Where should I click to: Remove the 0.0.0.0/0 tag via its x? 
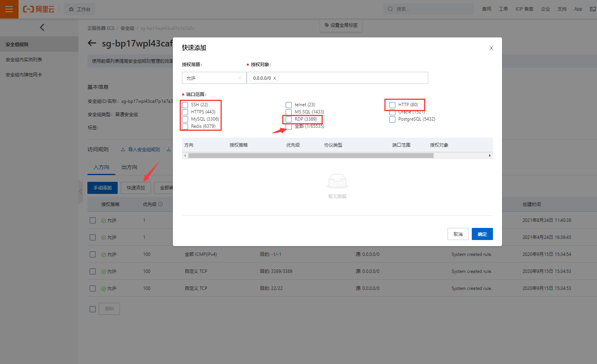[275, 78]
